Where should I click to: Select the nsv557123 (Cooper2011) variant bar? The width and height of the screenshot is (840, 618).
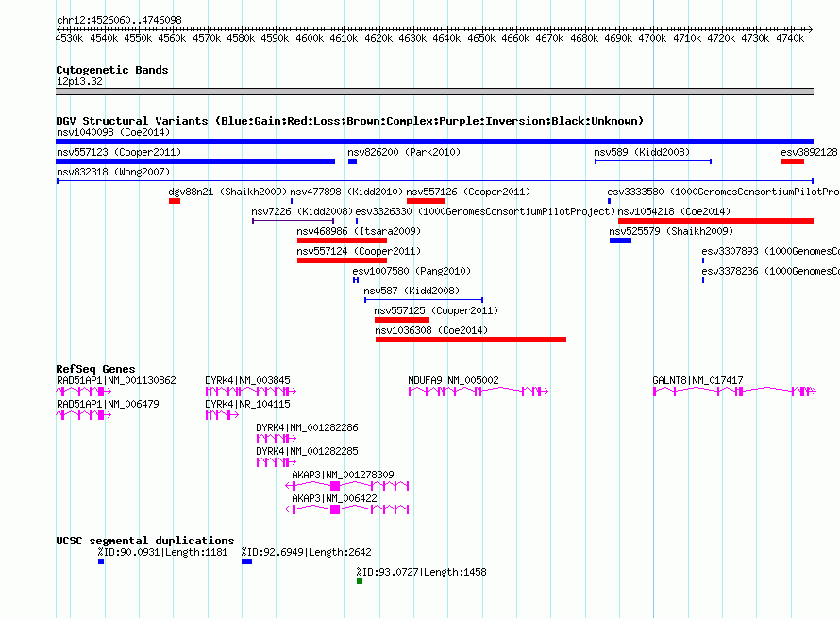[195, 161]
